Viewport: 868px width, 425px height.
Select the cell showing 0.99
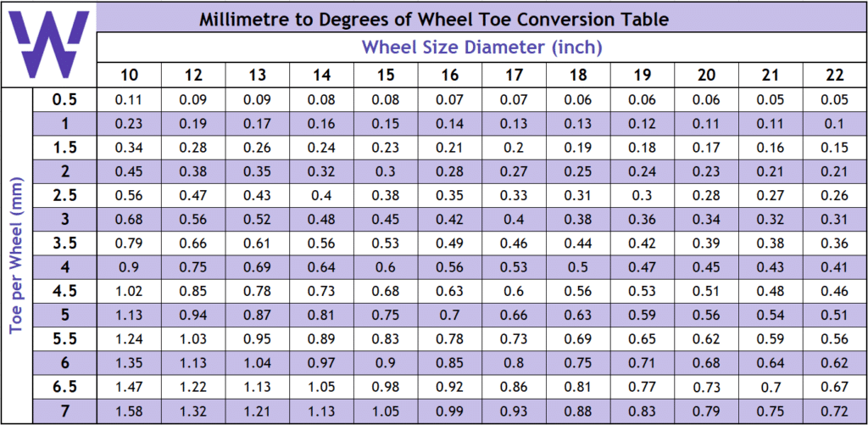pyautogui.click(x=450, y=412)
